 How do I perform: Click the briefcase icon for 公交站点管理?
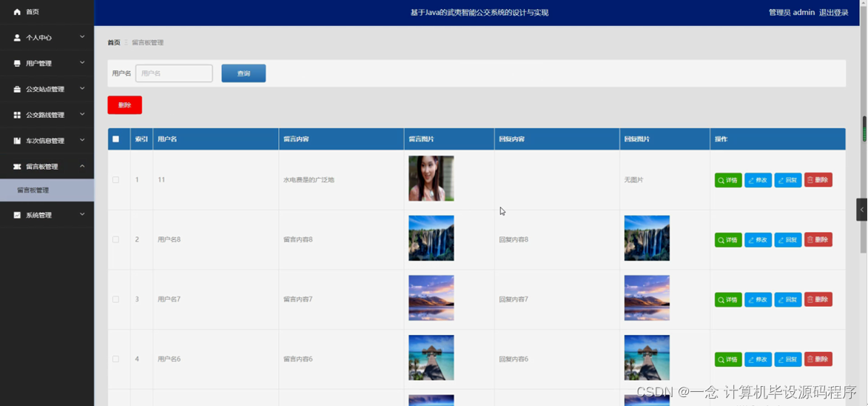[x=16, y=89]
